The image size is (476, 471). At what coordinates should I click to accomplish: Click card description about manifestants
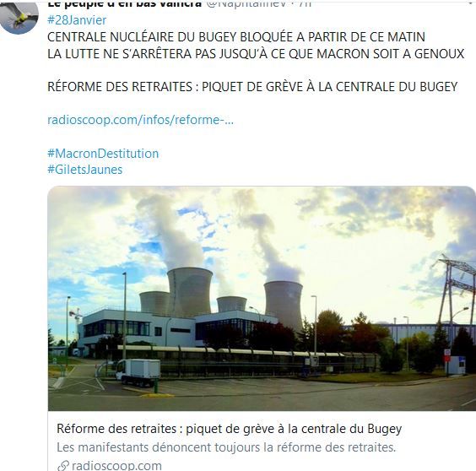[226, 447]
